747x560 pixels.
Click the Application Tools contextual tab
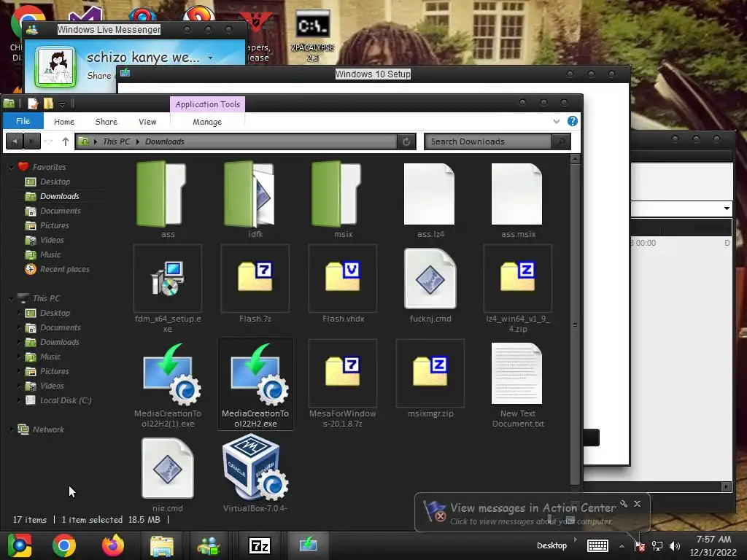[x=208, y=104]
